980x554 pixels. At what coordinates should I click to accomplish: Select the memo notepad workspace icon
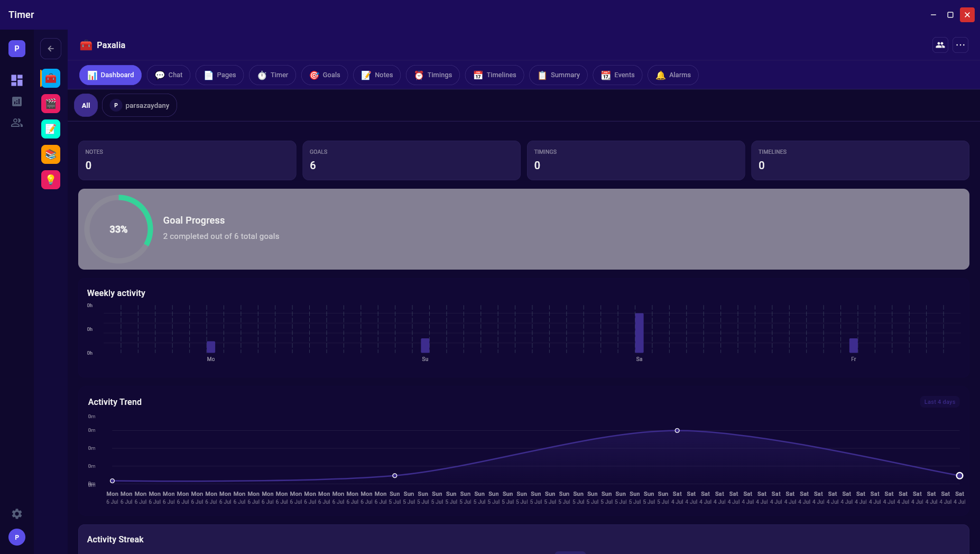[x=51, y=129]
